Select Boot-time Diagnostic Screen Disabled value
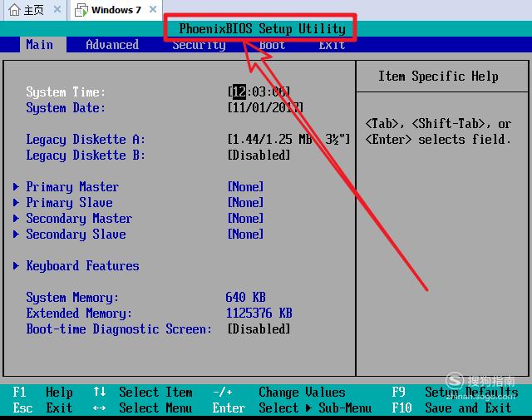Viewport: 532px width, 420px height. pyautogui.click(x=259, y=329)
